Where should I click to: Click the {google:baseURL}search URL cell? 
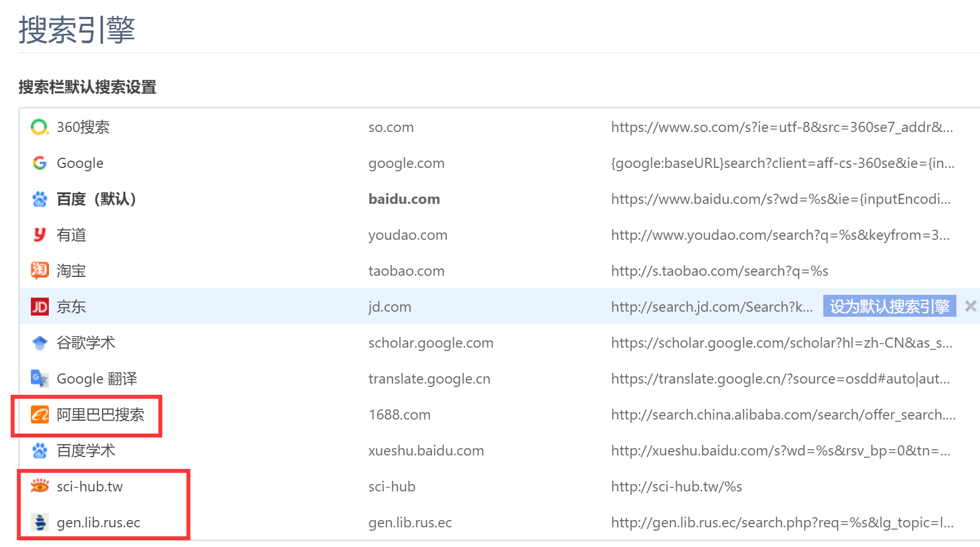pos(783,163)
